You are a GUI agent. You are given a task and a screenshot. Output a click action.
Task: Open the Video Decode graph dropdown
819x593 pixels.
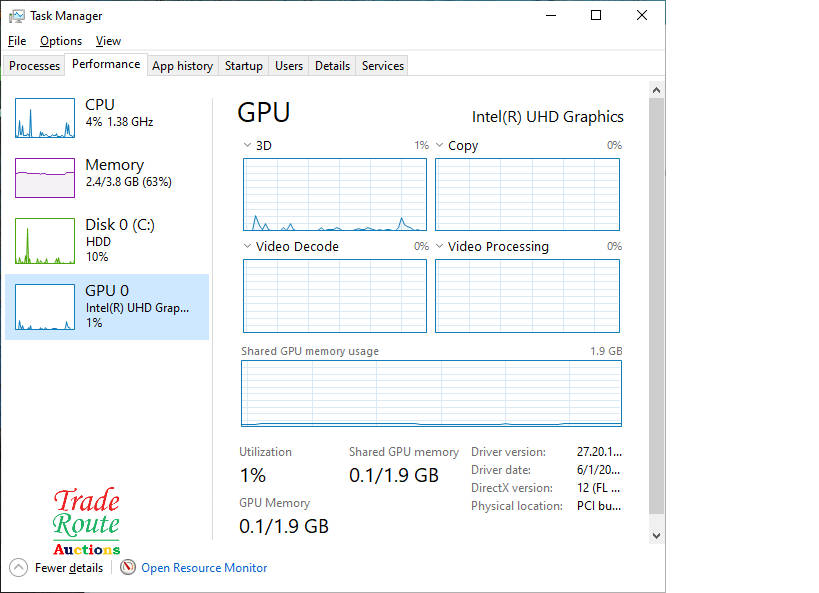248,247
